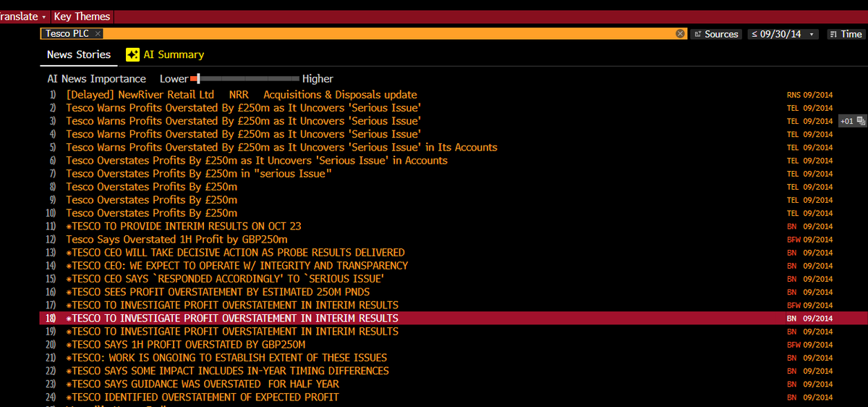Viewport: 868px width, 407px height.
Task: Open 'GUIDANCE WAS OVERSTATED FOR HALF YEAR' headline
Action: 203,384
